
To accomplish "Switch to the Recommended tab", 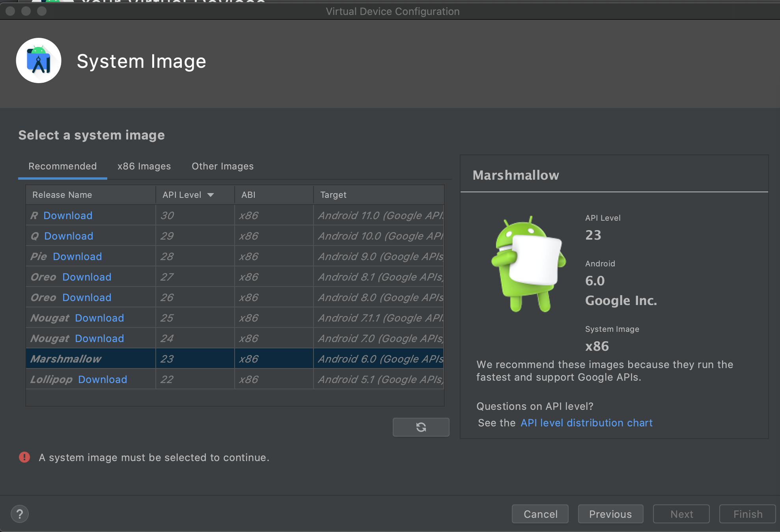I will [63, 166].
